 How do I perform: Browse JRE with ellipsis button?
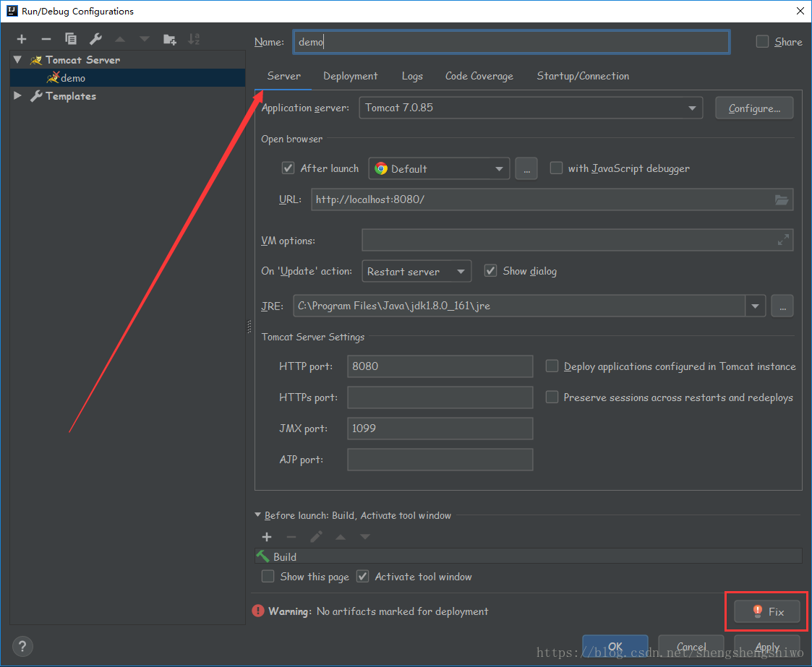[782, 306]
